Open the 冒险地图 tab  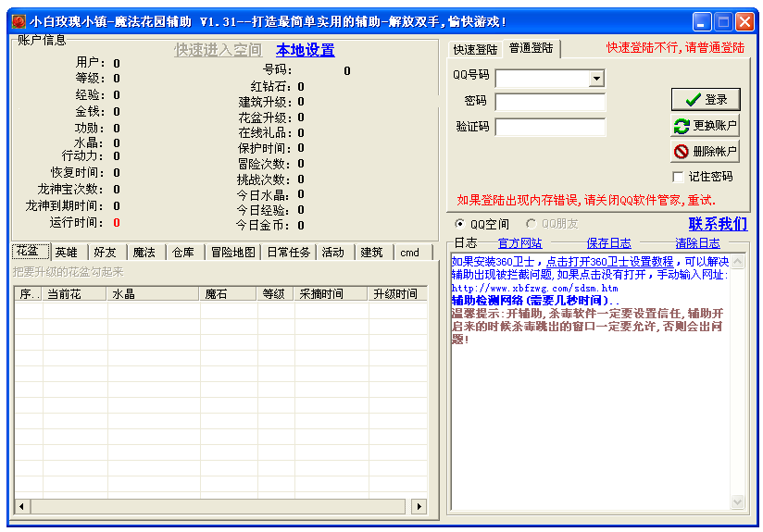point(232,253)
